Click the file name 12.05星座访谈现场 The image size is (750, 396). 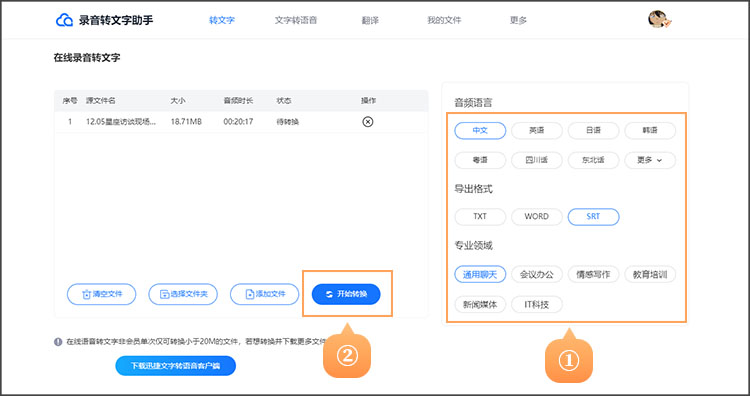tap(121, 122)
